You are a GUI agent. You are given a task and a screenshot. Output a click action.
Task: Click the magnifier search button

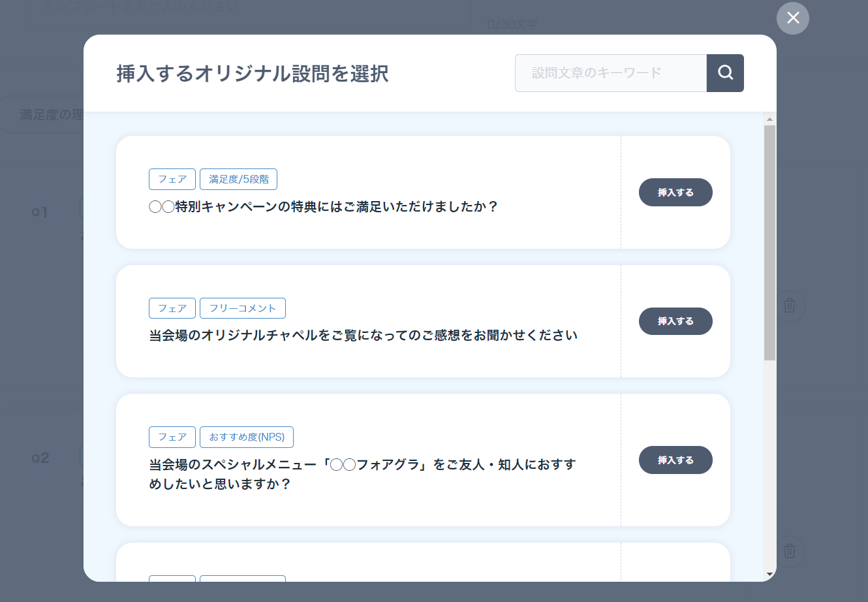(x=725, y=73)
